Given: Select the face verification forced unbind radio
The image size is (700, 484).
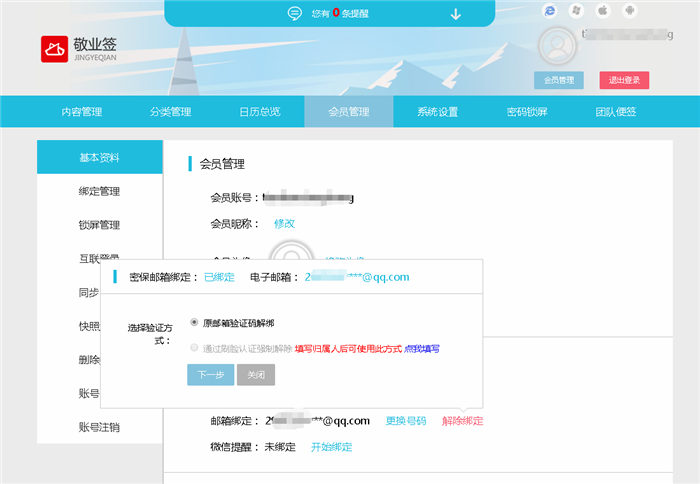Looking at the screenshot, I should coord(194,348).
